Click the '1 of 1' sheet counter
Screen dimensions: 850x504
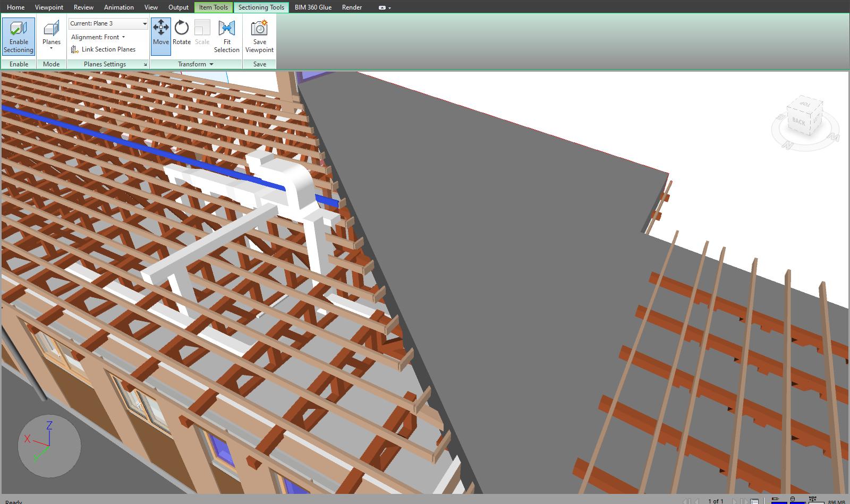coord(716,501)
